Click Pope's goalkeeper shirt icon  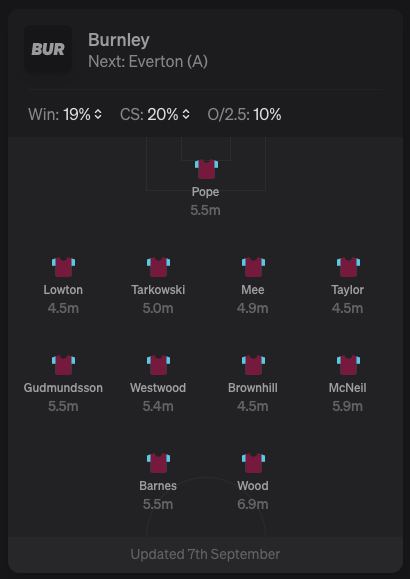(x=206, y=169)
